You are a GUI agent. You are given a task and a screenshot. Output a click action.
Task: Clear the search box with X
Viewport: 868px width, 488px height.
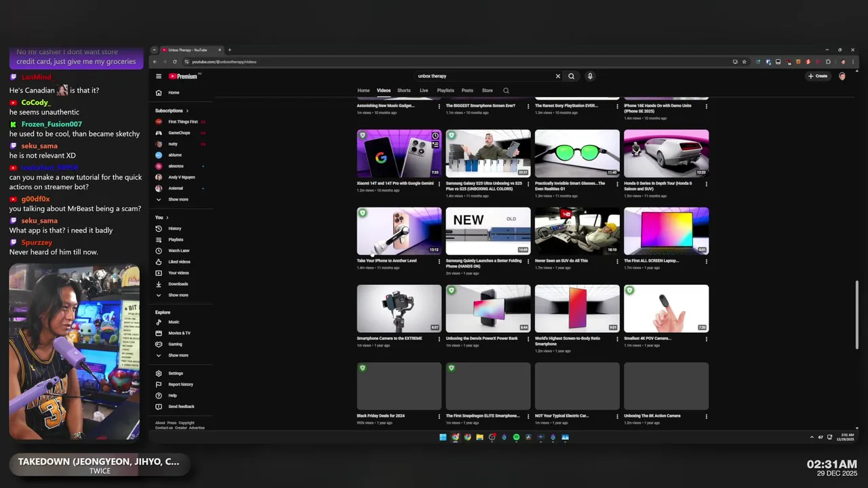[x=558, y=77]
